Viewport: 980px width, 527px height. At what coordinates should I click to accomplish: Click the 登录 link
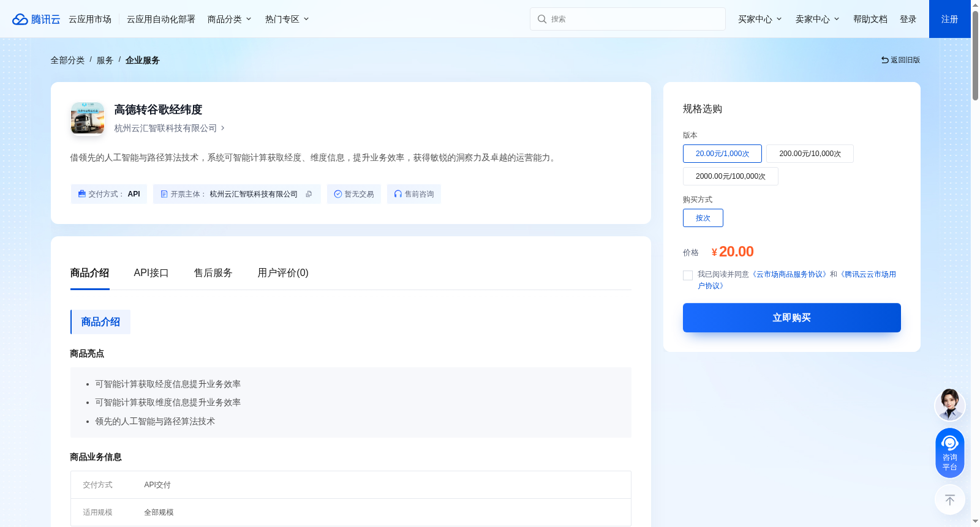tap(908, 19)
